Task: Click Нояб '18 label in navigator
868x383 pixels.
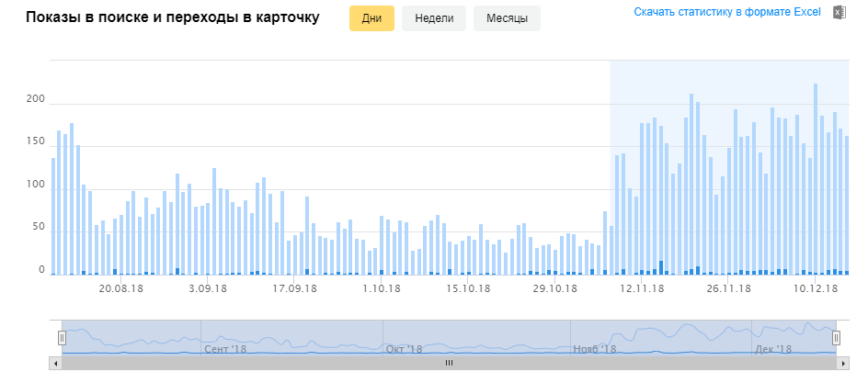Action: [595, 349]
